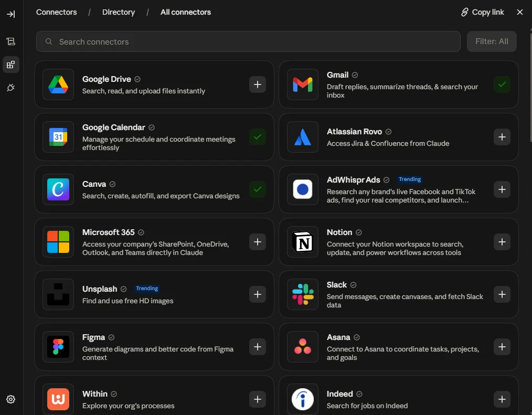Click "Find and use free HD images" description
The width and height of the screenshot is (532, 415).
pyautogui.click(x=127, y=301)
